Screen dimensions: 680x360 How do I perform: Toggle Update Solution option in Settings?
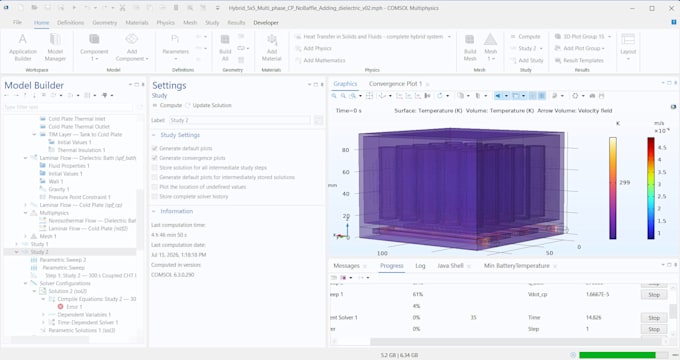(x=209, y=105)
